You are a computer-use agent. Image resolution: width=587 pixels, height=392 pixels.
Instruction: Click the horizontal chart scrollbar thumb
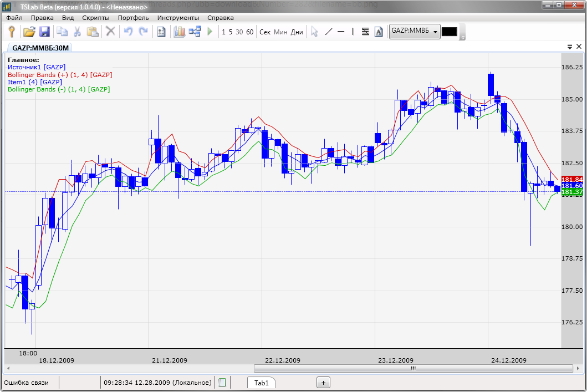(412, 368)
